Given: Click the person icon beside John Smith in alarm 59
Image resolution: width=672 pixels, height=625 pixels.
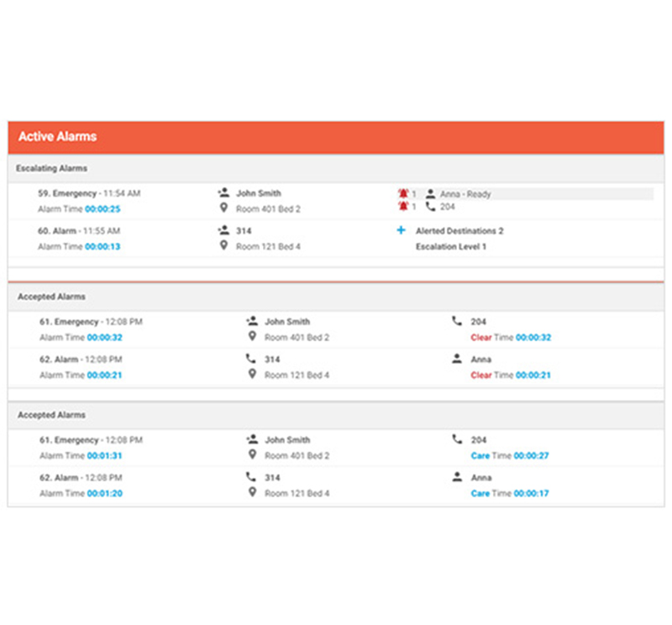Looking at the screenshot, I should click(x=223, y=193).
